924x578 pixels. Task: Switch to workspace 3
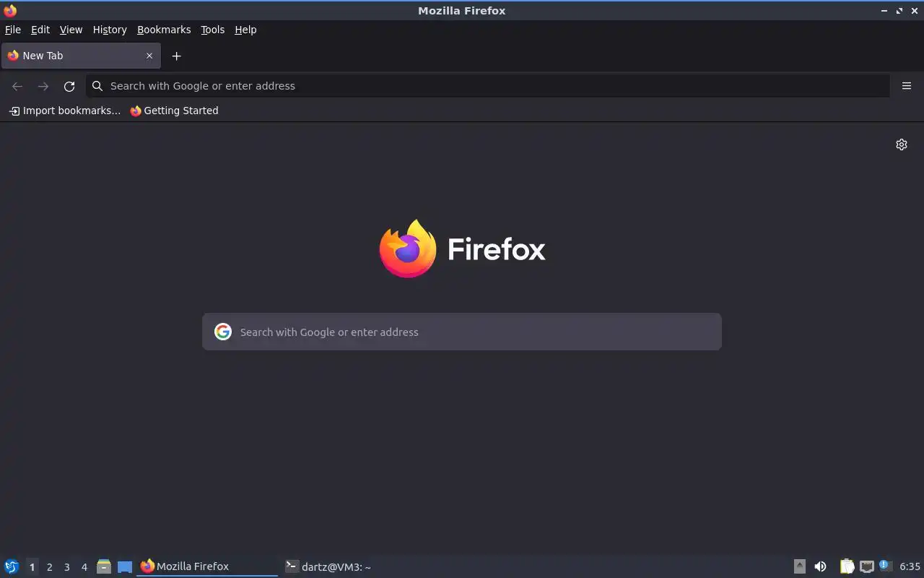click(x=66, y=567)
